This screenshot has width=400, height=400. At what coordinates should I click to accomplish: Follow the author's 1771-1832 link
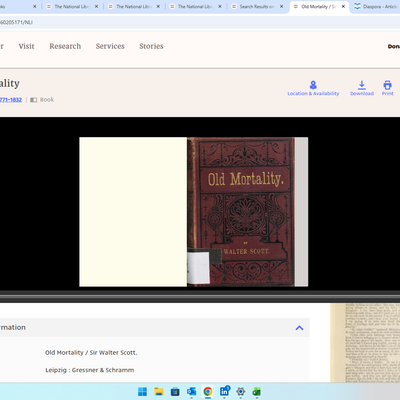(x=11, y=100)
